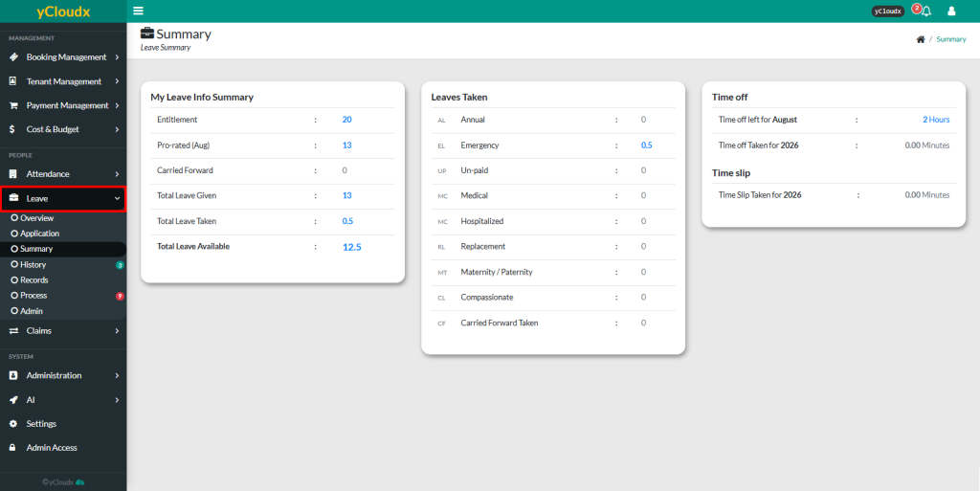The height and width of the screenshot is (491, 980).
Task: Click the Compassionate row label
Action: (487, 298)
